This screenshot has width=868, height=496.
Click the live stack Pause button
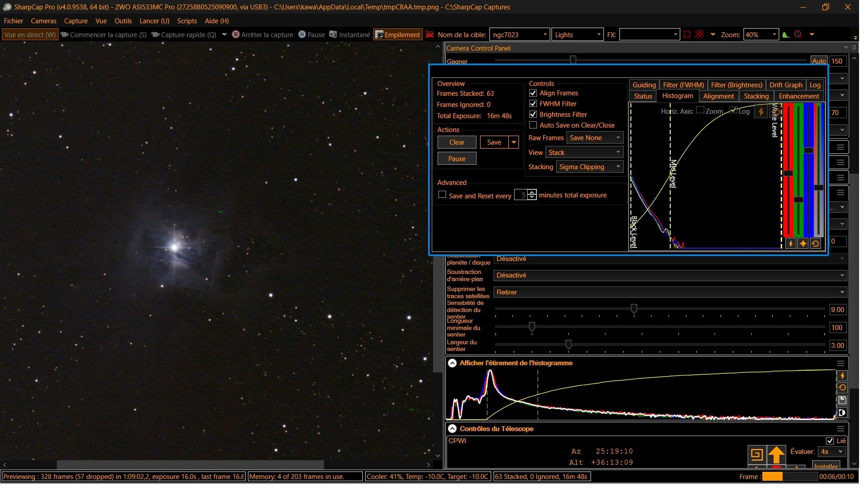(x=457, y=159)
